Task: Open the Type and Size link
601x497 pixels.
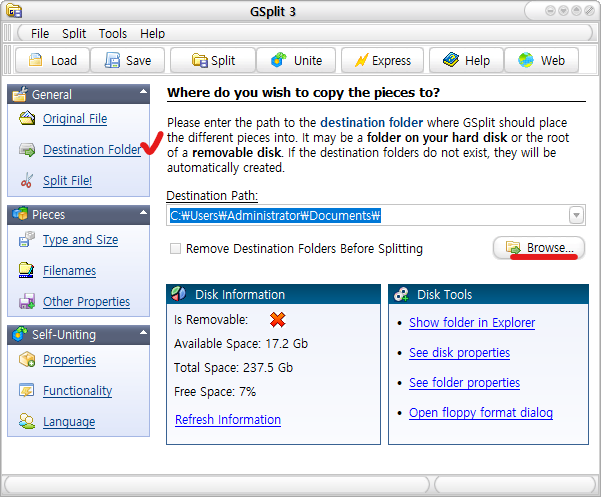Action: click(x=80, y=240)
